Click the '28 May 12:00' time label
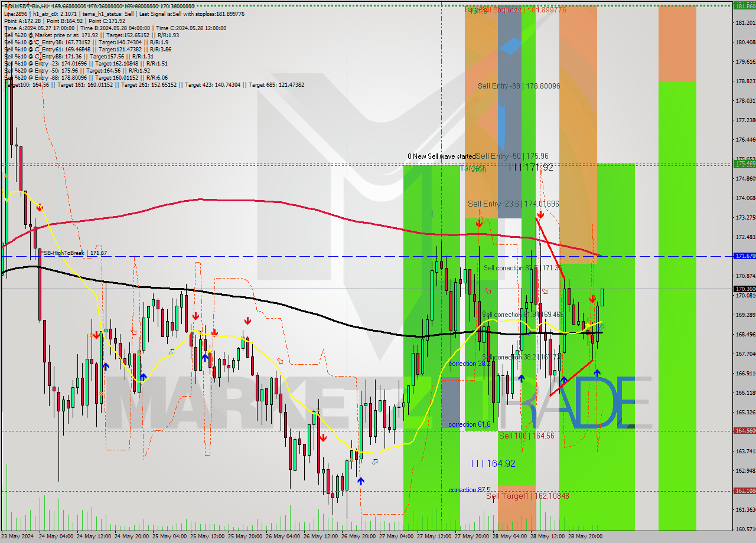The height and width of the screenshot is (543, 756). click(x=548, y=537)
